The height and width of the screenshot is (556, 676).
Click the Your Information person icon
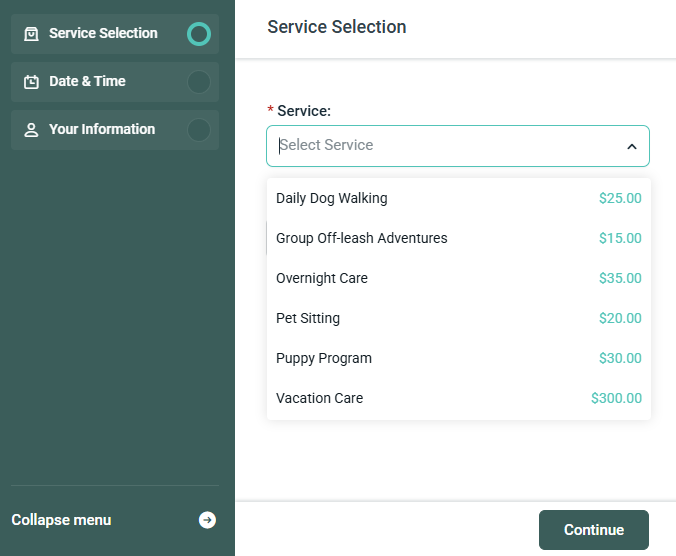point(31,130)
